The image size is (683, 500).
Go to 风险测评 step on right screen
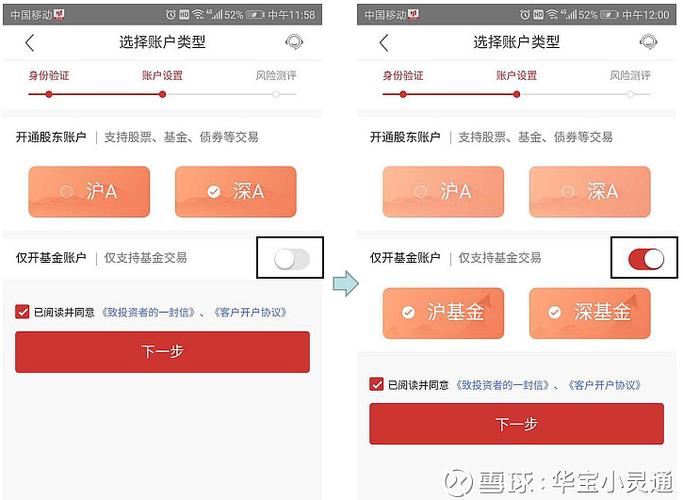(x=630, y=76)
